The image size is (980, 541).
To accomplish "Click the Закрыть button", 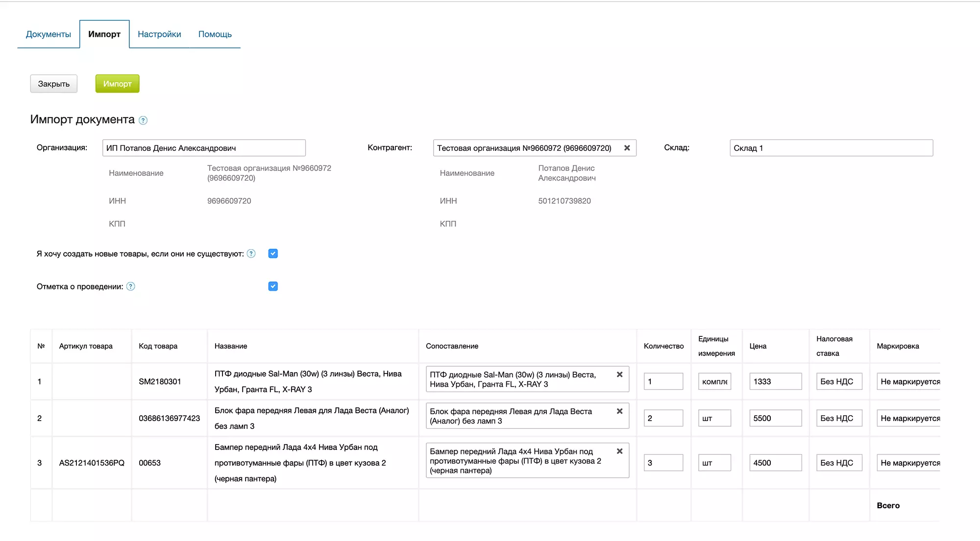I will 54,84.
